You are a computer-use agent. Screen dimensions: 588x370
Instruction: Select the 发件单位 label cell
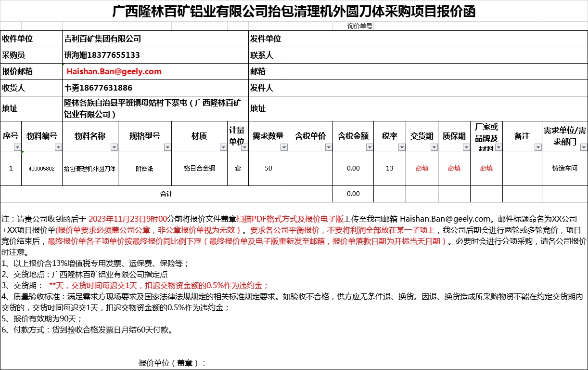(x=268, y=39)
